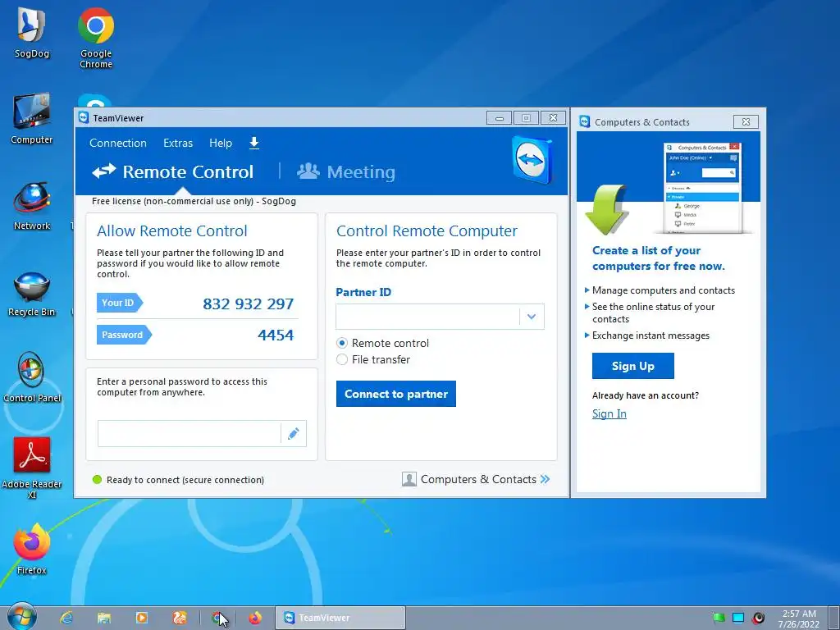Click 'Create a list of your computers' heading
This screenshot has width=840, height=630.
point(659,258)
